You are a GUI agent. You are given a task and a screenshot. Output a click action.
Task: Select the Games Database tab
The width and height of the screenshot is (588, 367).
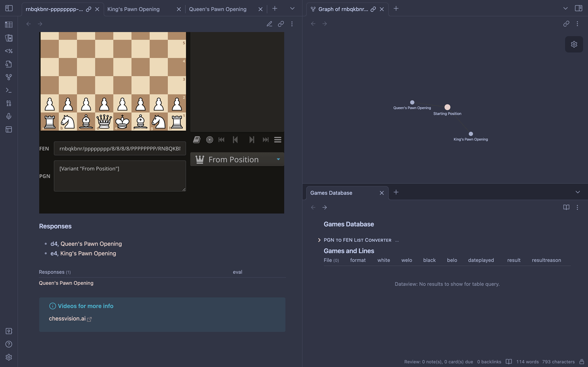coord(331,192)
